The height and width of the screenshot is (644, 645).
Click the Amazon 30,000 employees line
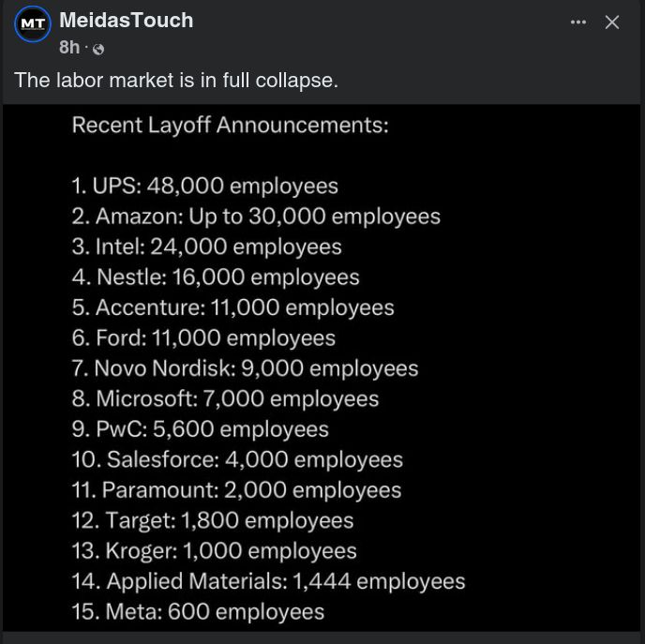tap(255, 217)
